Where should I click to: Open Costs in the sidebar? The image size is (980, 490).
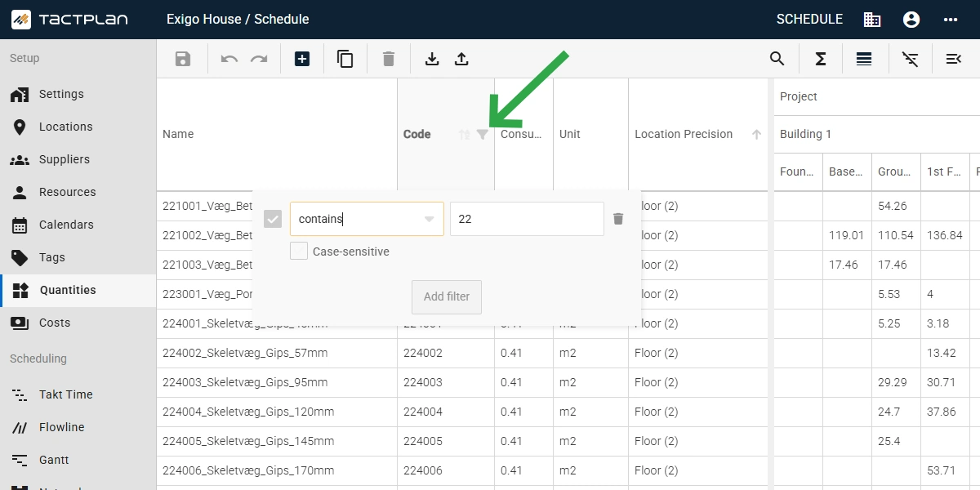click(x=78, y=323)
